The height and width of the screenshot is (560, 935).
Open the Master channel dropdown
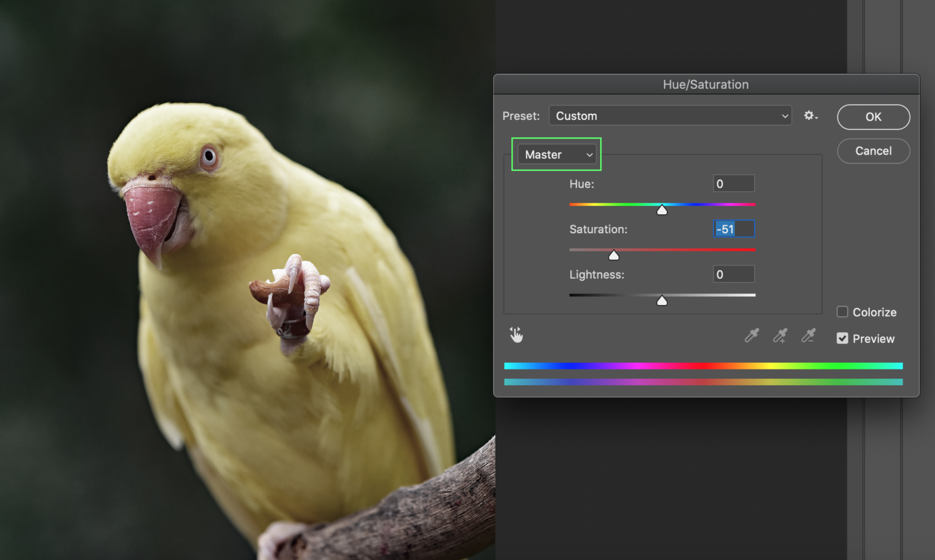(557, 155)
